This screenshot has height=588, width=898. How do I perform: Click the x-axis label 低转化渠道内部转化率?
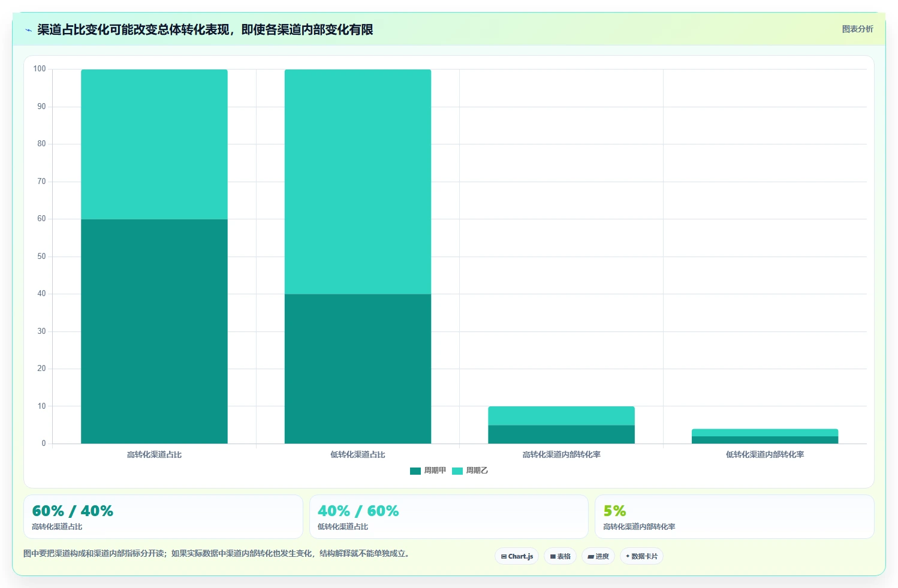click(x=765, y=455)
